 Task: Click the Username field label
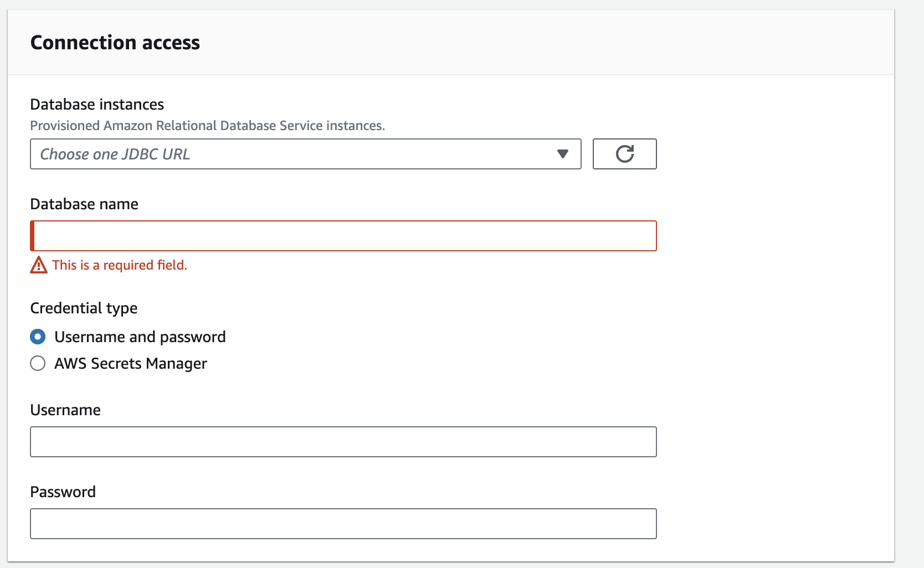[x=65, y=410]
